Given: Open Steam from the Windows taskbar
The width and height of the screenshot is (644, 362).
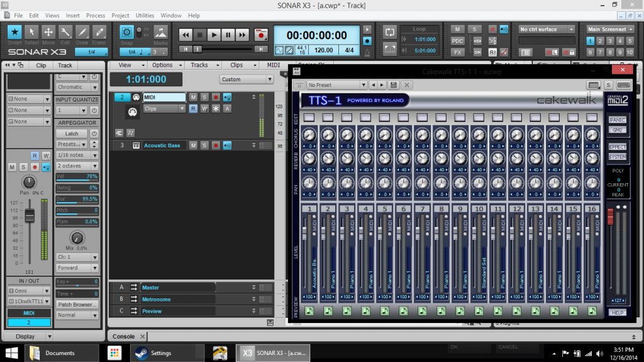Looking at the screenshot, I should coord(142,353).
